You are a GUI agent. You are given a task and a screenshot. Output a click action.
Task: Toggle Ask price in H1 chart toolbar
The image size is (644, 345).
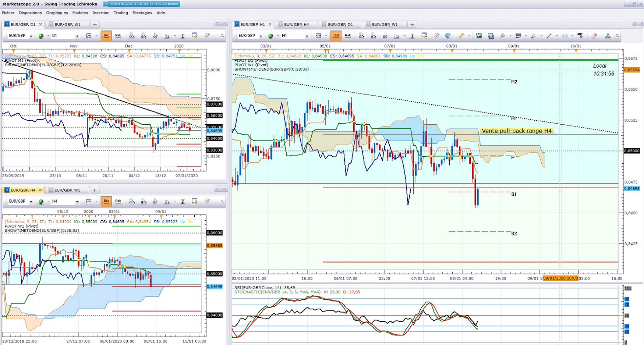(x=348, y=36)
